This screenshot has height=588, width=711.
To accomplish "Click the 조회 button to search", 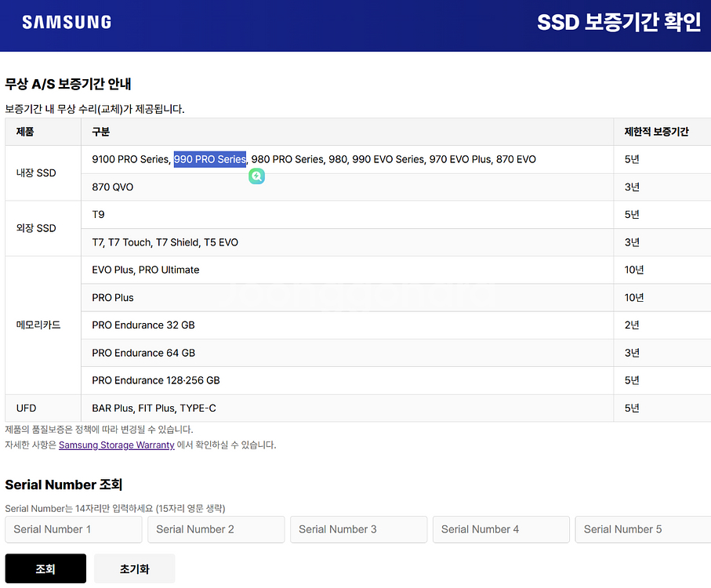I will (45, 568).
